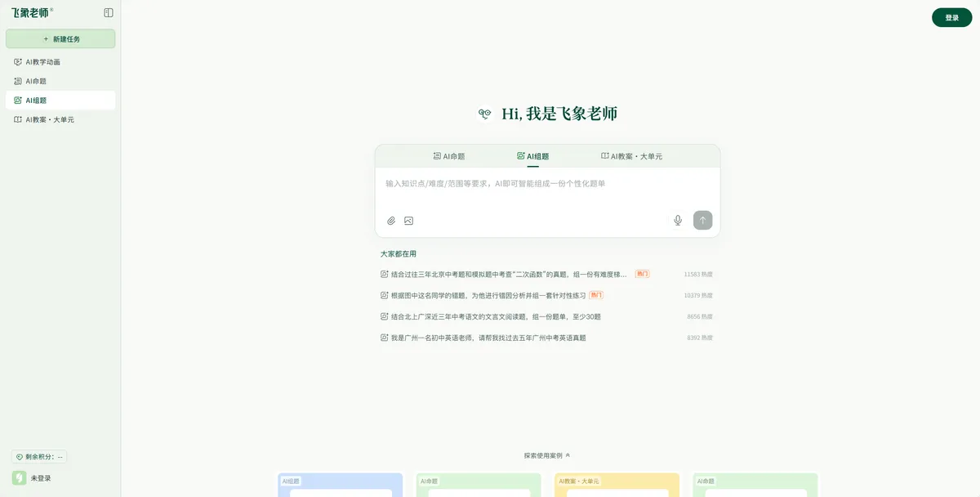Viewport: 980px width, 497px height.
Task: Select the 二次函数 Beijing exam suggested prompt
Action: pyautogui.click(x=508, y=275)
